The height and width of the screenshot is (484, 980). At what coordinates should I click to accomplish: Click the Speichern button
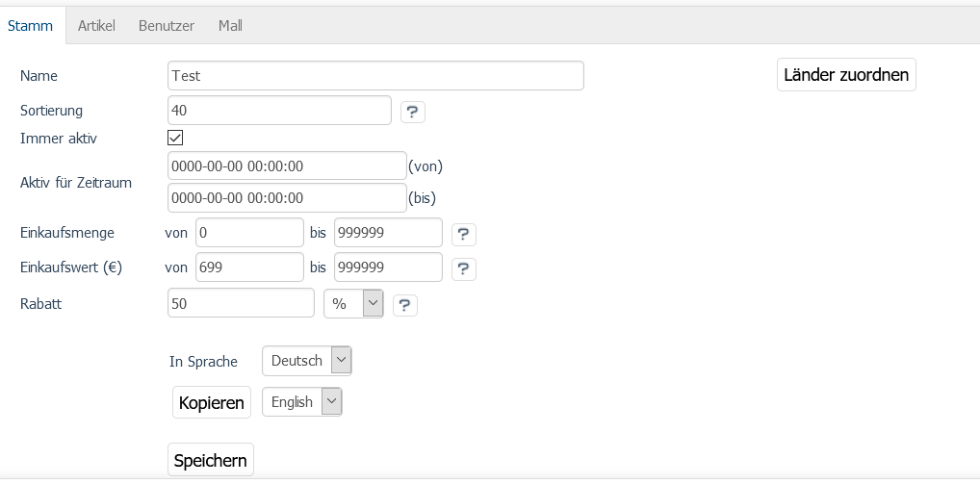(211, 461)
